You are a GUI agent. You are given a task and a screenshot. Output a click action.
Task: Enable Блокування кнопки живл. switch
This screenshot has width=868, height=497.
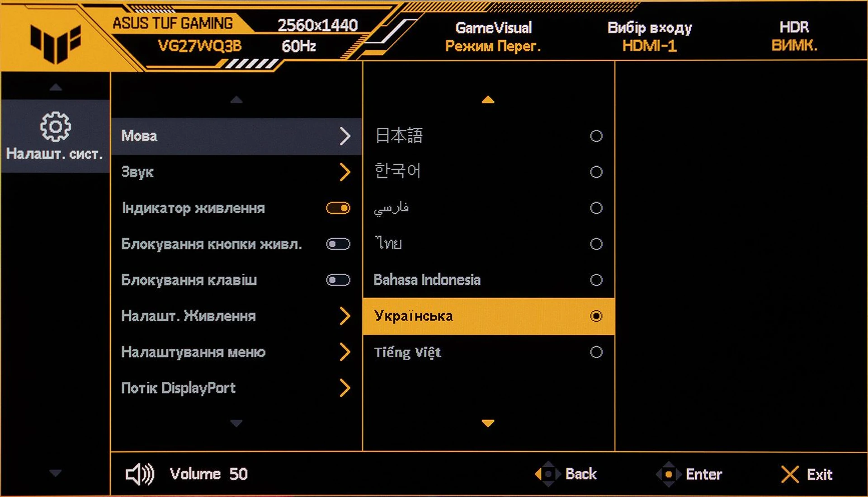click(x=338, y=244)
